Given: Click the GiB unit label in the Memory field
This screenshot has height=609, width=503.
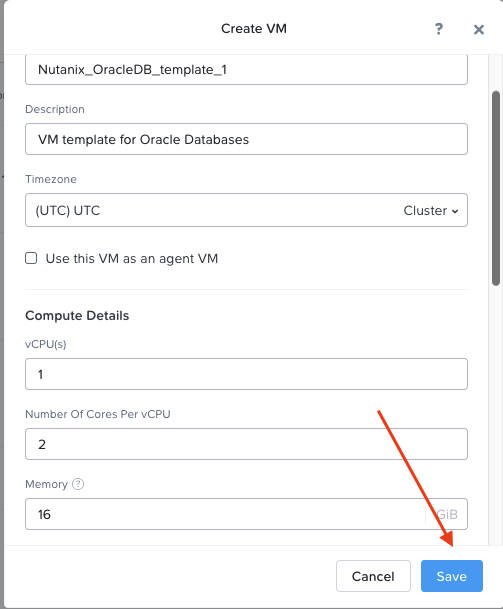Looking at the screenshot, I should (x=447, y=514).
